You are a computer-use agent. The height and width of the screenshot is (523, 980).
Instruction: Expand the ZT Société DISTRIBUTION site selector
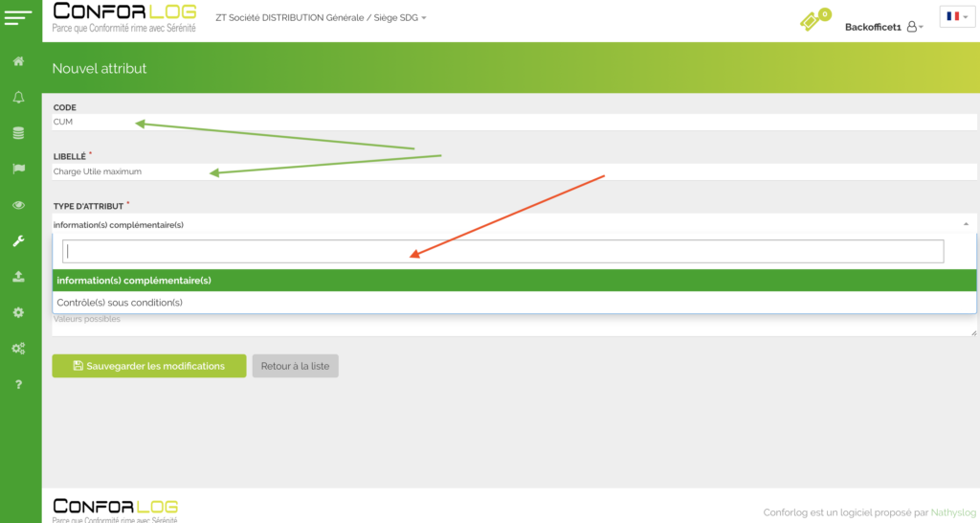pyautogui.click(x=322, y=18)
